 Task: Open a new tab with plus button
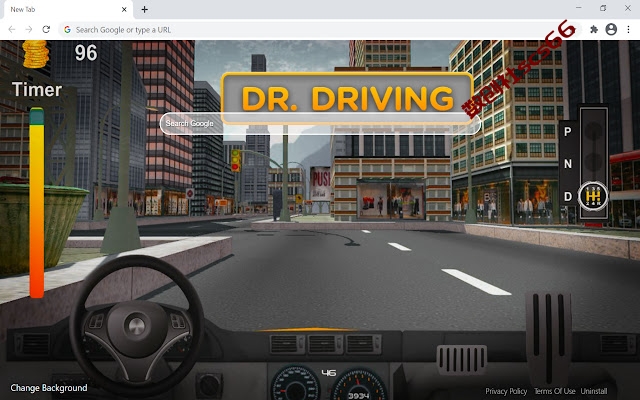coord(144,9)
